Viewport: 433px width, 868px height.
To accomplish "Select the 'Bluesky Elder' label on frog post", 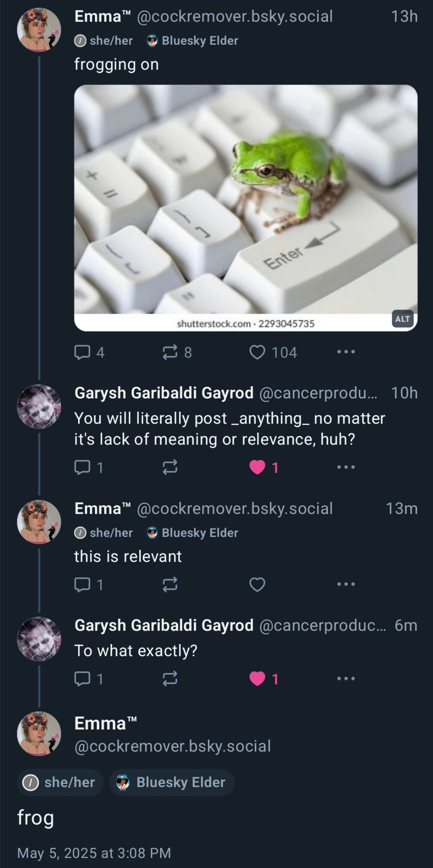I will tap(171, 783).
